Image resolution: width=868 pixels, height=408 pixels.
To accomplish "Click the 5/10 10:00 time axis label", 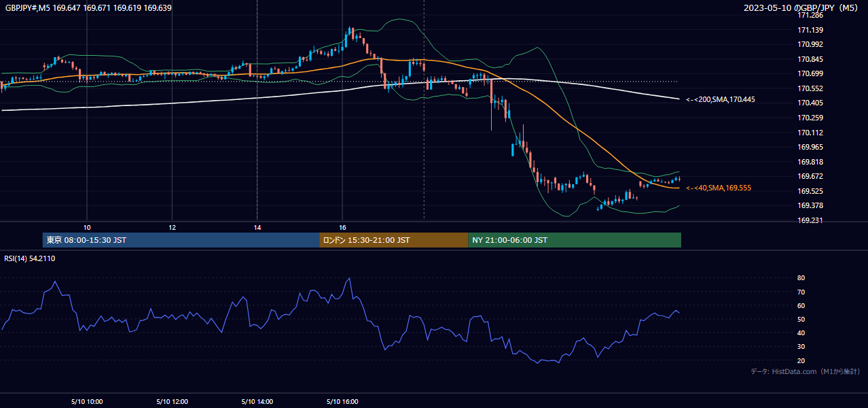I will point(87,401).
